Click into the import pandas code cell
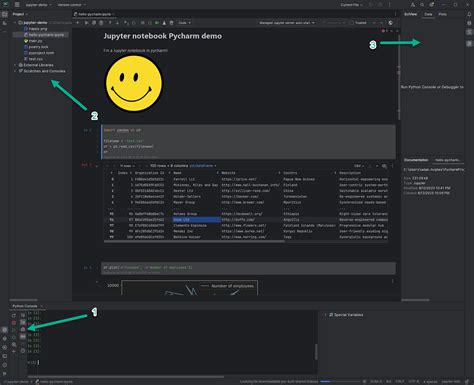This screenshot has height=385, width=474. point(248,142)
